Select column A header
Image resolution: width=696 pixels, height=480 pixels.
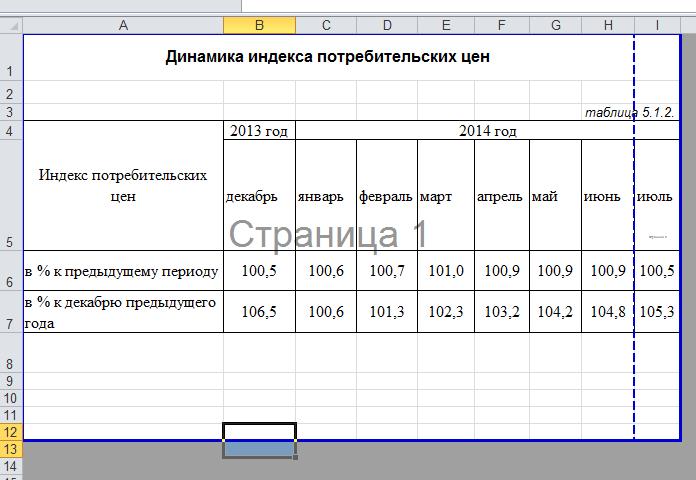(123, 25)
